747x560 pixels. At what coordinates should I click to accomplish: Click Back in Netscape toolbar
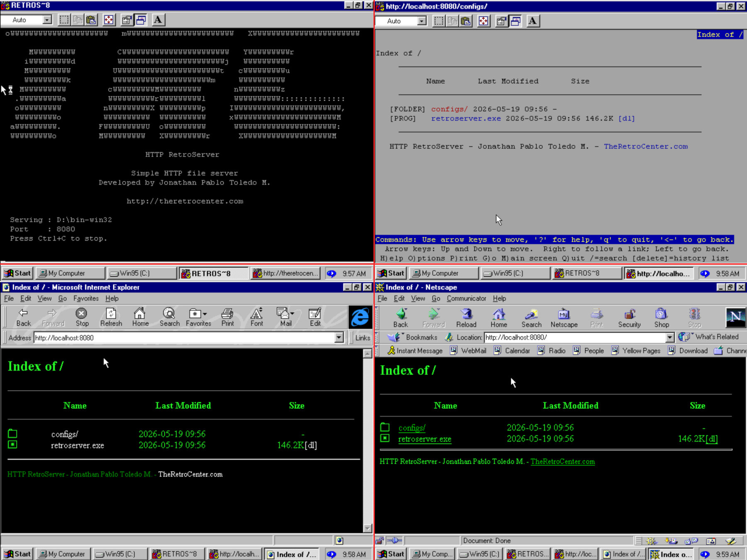[400, 318]
